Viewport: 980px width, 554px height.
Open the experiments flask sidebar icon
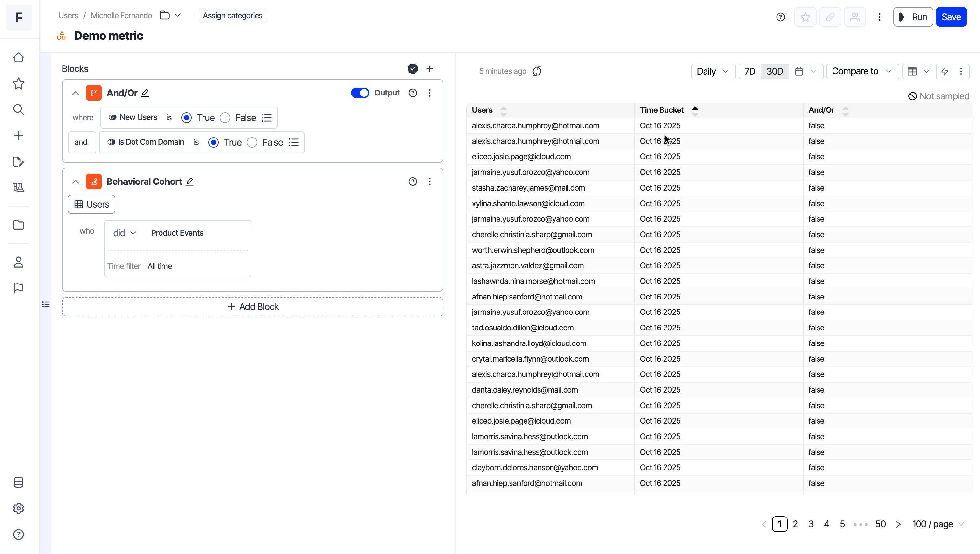click(x=18, y=187)
